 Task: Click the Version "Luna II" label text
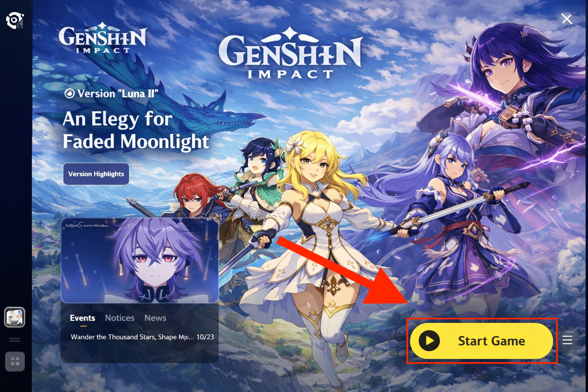(118, 93)
